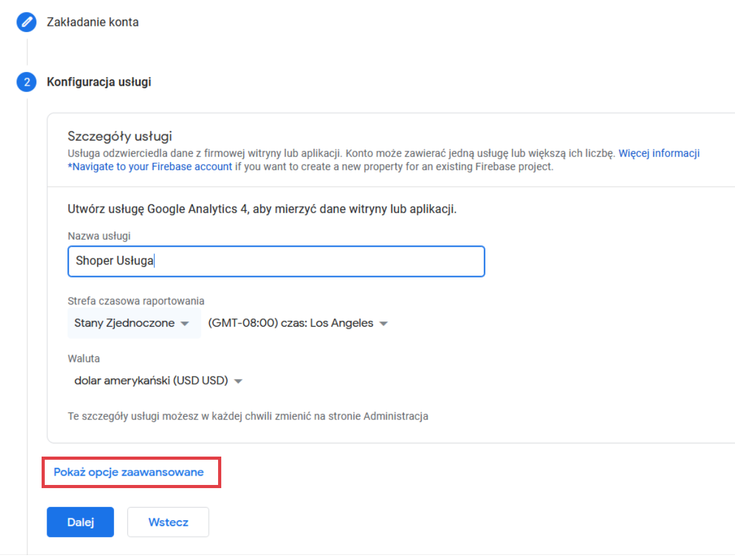The height and width of the screenshot is (560, 735).
Task: Open the Stany Zjednoczone country dropdown
Action: 134,323
